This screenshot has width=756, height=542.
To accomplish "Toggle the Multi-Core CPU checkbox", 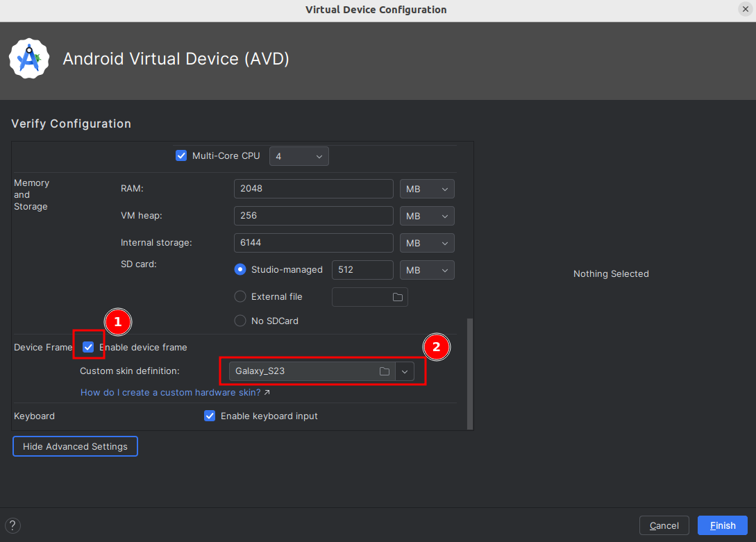I will [x=181, y=155].
